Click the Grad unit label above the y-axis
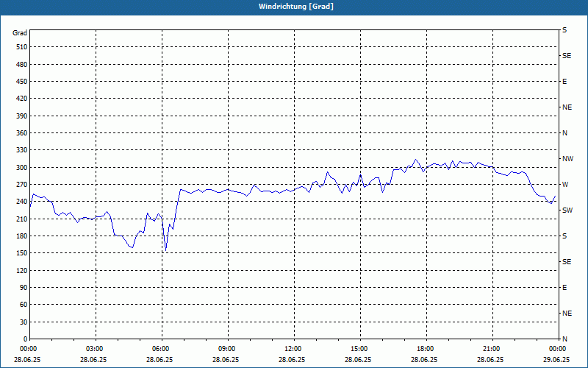The image size is (588, 368). click(20, 33)
